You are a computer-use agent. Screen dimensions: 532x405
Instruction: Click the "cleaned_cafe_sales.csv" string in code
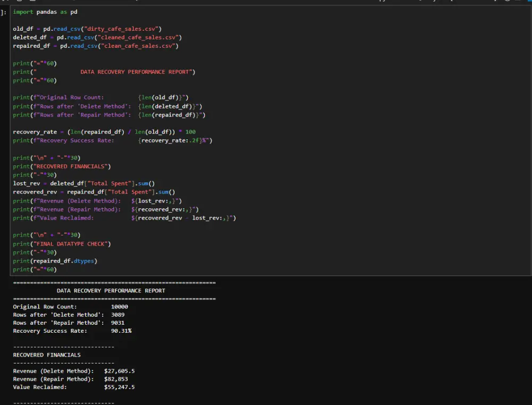pos(138,37)
